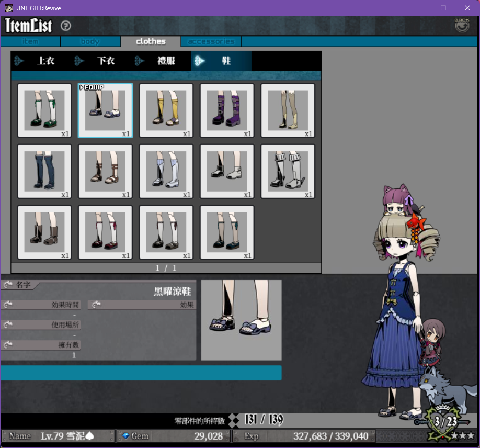Select the teal ribbon shoes
The width and height of the screenshot is (480, 448).
pos(227,232)
